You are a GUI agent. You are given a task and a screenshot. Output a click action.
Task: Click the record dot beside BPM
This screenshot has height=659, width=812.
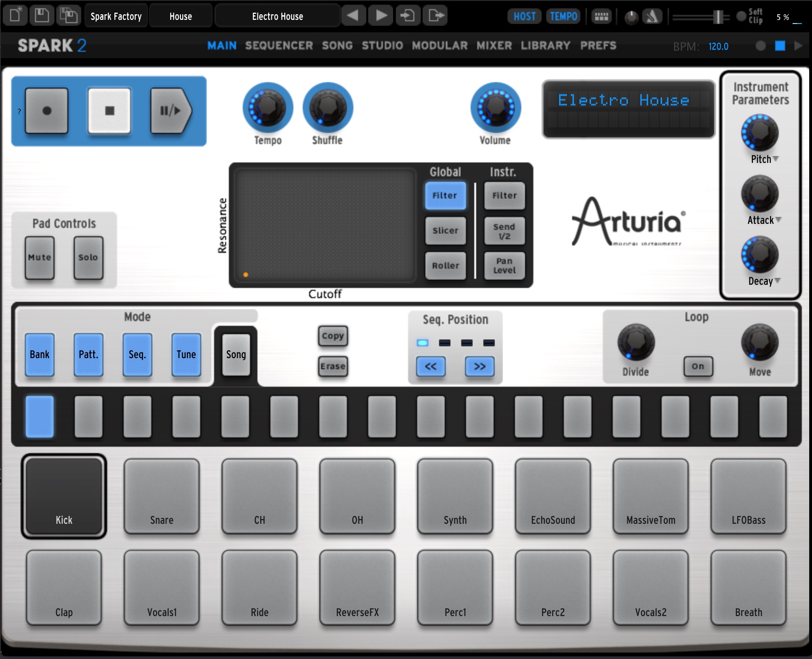click(761, 46)
